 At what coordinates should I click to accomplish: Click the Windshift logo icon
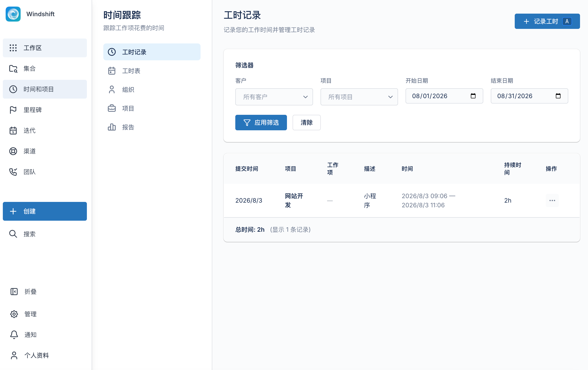13,14
